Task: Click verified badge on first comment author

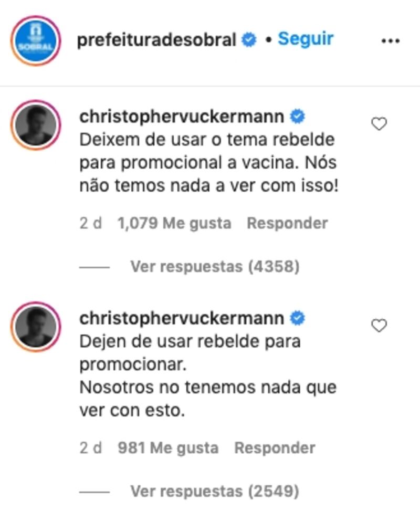Action: [297, 117]
